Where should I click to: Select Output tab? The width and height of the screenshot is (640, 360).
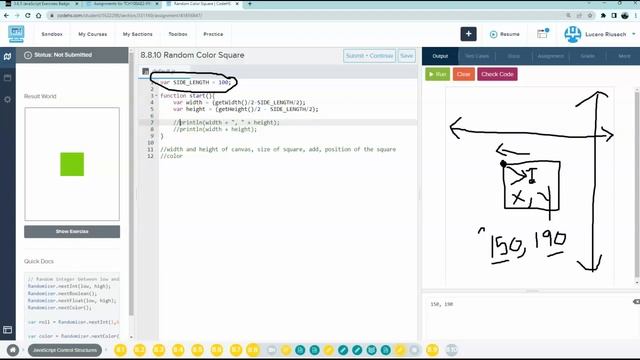click(x=440, y=56)
